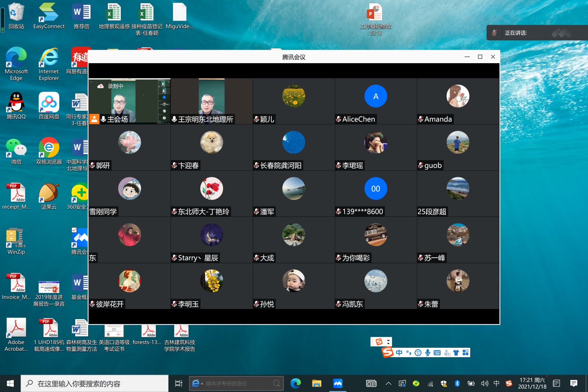Open the Sogou soft keyboard icon

tap(437, 353)
